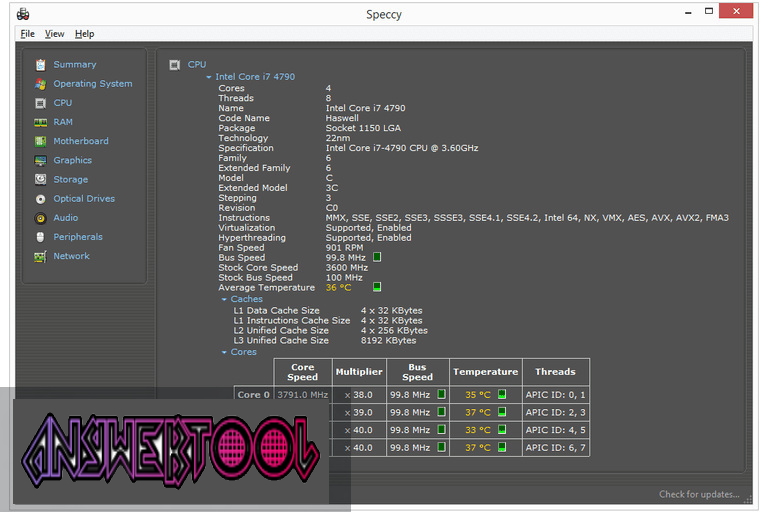Click temperature graph icon next to 33 °C

click(502, 430)
